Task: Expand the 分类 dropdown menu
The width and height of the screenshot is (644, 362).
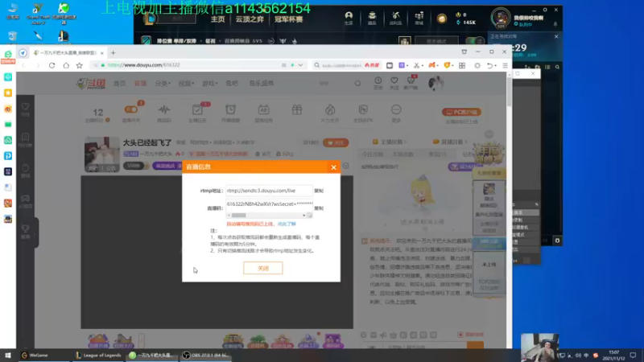Action: click(x=163, y=84)
